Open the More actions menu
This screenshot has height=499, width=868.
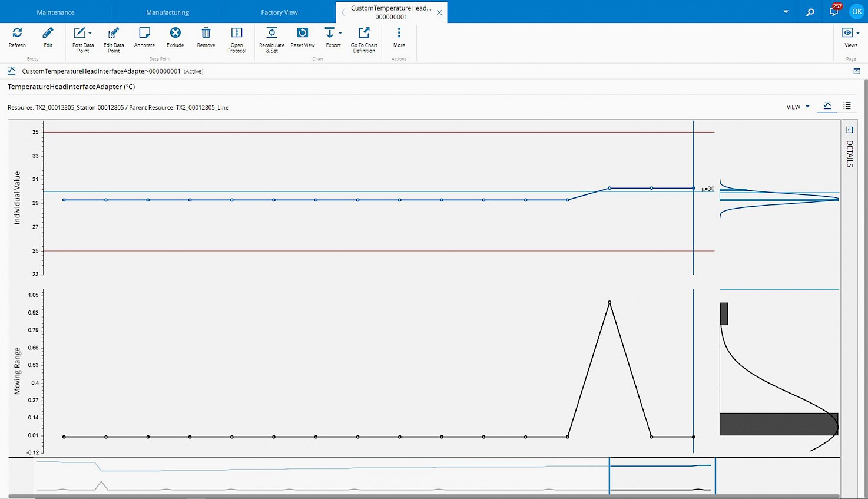[x=399, y=33]
